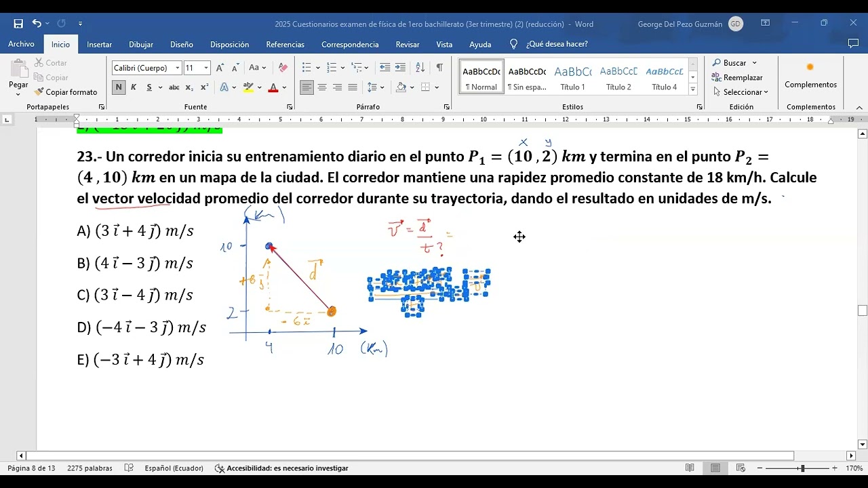Save the document with the disk icon
868x488 pixels.
pos(18,24)
